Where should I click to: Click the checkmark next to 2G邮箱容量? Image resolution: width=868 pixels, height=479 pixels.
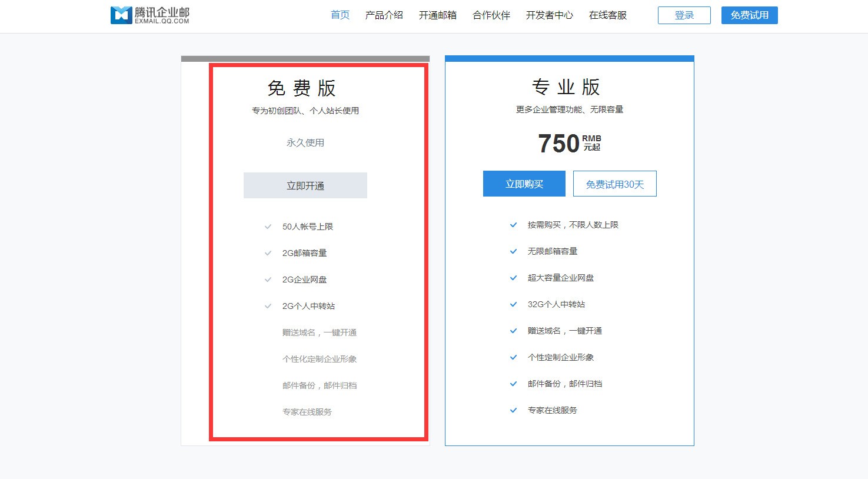tap(268, 252)
